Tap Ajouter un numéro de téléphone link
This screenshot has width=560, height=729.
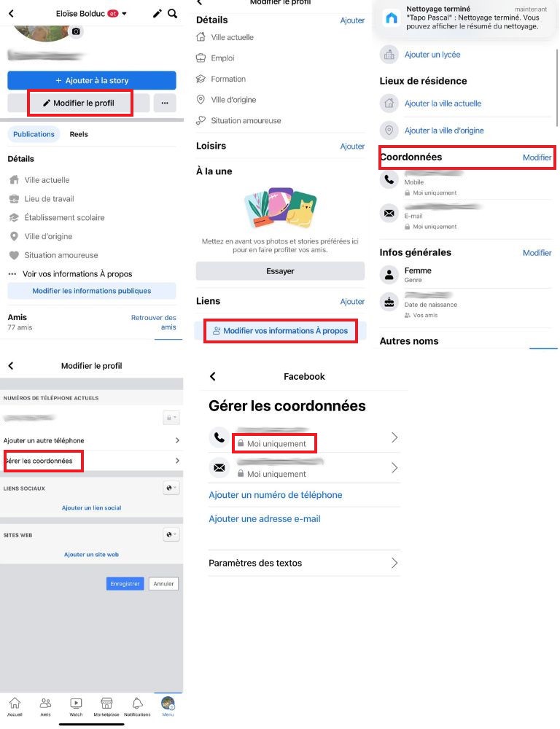[276, 495]
